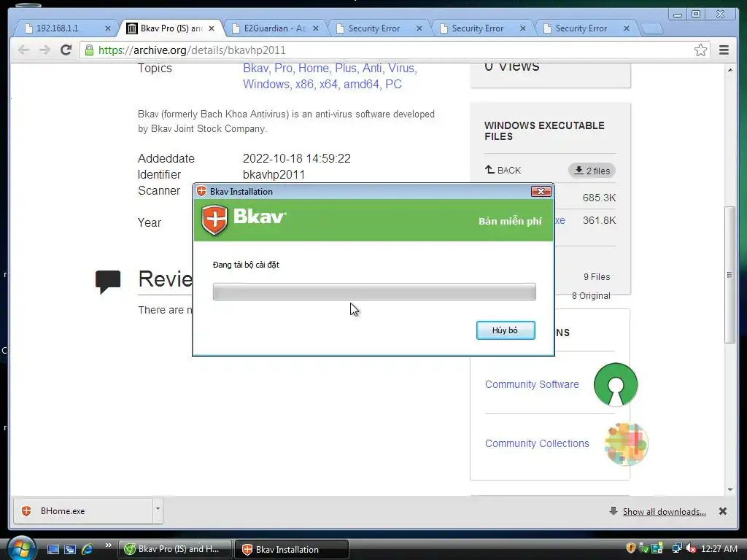Switch to the 192.168.1.1 tab
This screenshot has width=747, height=560.
(x=63, y=28)
